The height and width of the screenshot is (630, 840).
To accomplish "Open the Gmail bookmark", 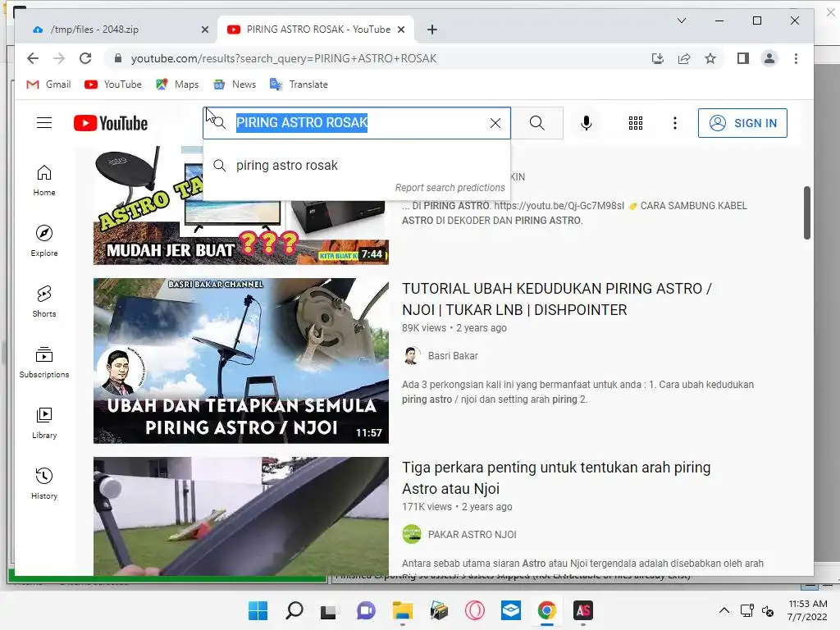I will click(48, 84).
